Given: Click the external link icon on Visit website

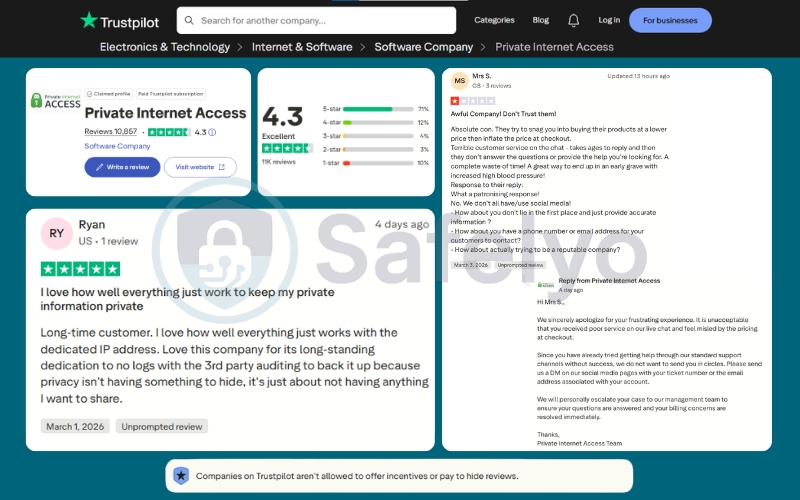Looking at the screenshot, I should point(221,167).
